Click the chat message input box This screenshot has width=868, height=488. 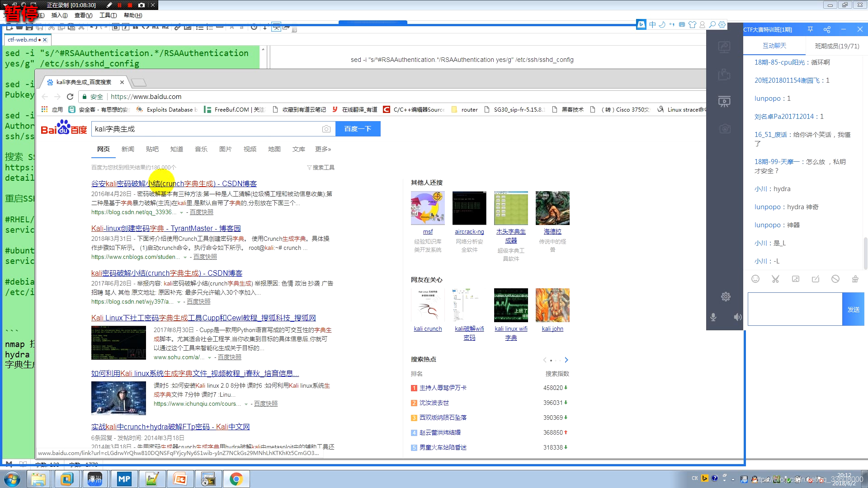tap(795, 309)
